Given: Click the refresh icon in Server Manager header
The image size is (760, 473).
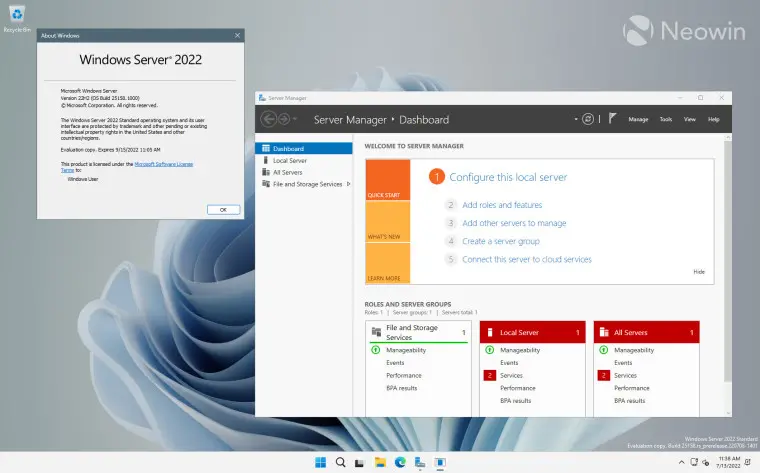Looking at the screenshot, I should pyautogui.click(x=588, y=119).
